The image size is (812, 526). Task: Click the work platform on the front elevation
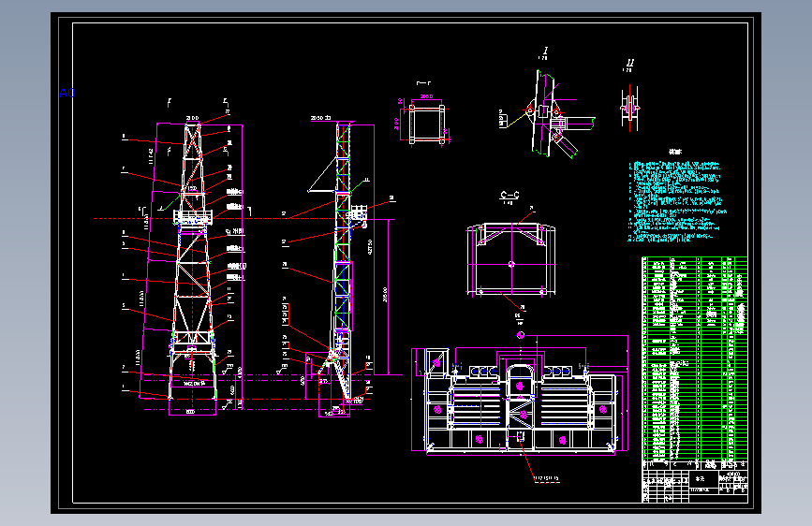coord(193,217)
